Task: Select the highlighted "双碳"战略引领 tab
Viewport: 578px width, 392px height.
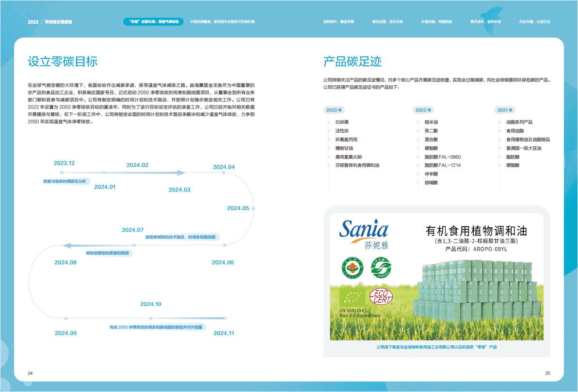Action: [x=153, y=22]
